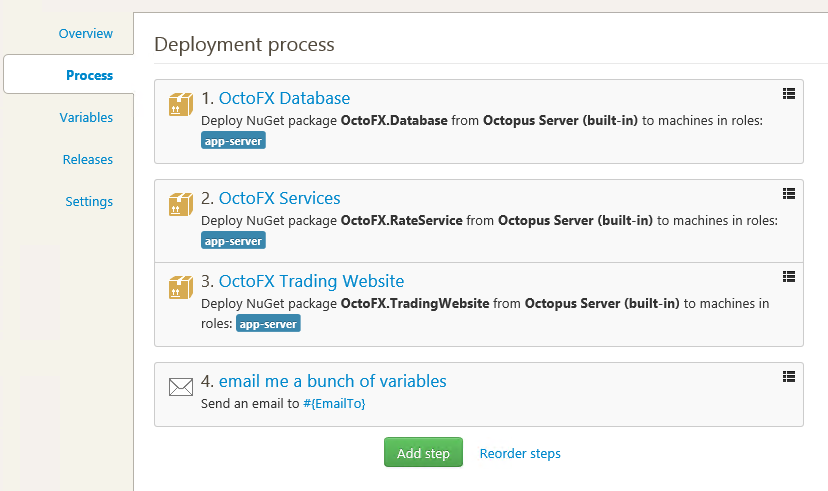Navigate to the Settings tab

[x=89, y=201]
